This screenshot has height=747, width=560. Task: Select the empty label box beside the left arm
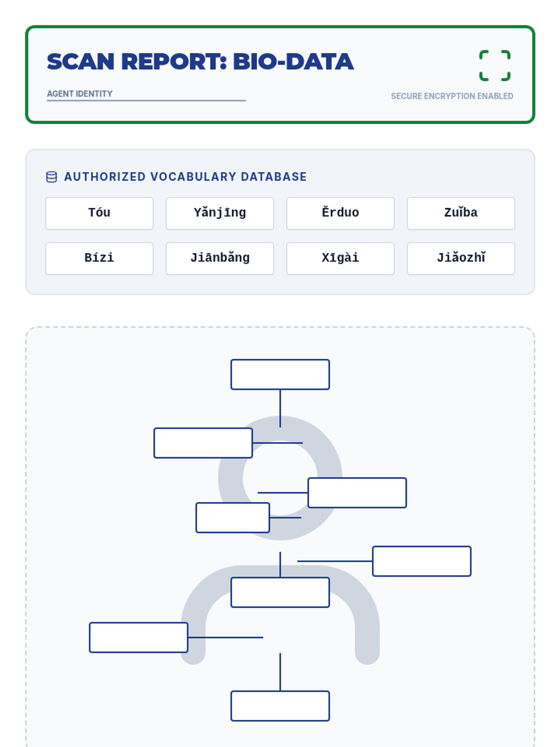click(x=139, y=637)
